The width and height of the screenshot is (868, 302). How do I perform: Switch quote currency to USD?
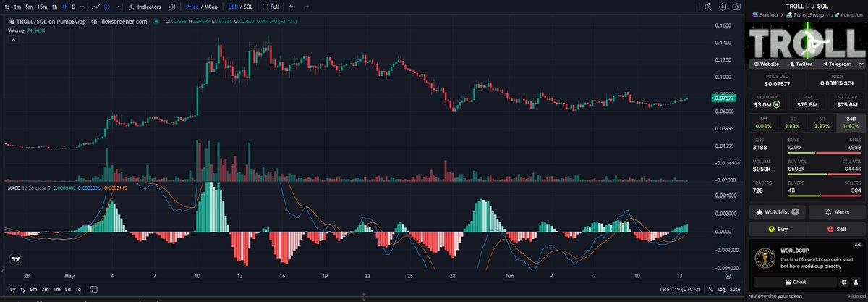232,7
